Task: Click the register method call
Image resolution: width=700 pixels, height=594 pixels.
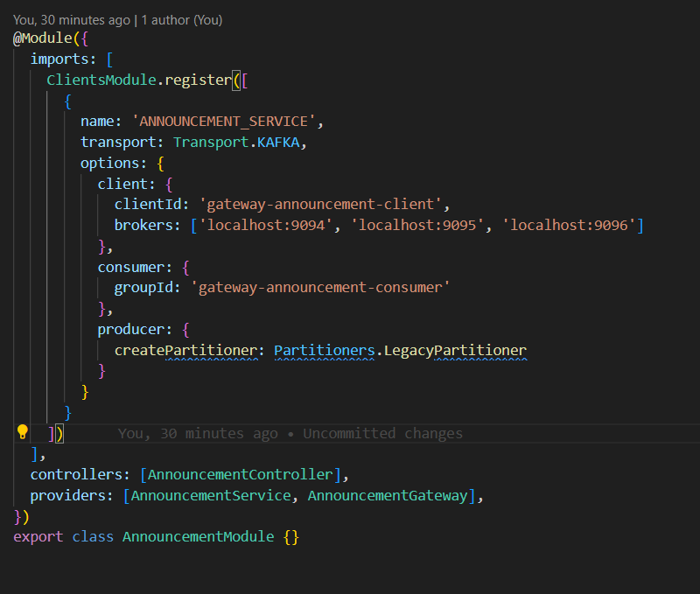Action: point(199,80)
